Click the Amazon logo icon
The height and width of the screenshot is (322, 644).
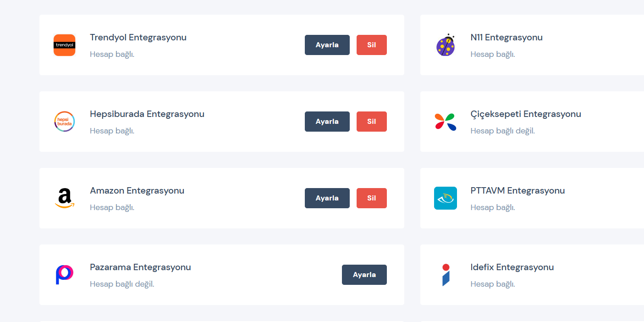pyautogui.click(x=64, y=198)
